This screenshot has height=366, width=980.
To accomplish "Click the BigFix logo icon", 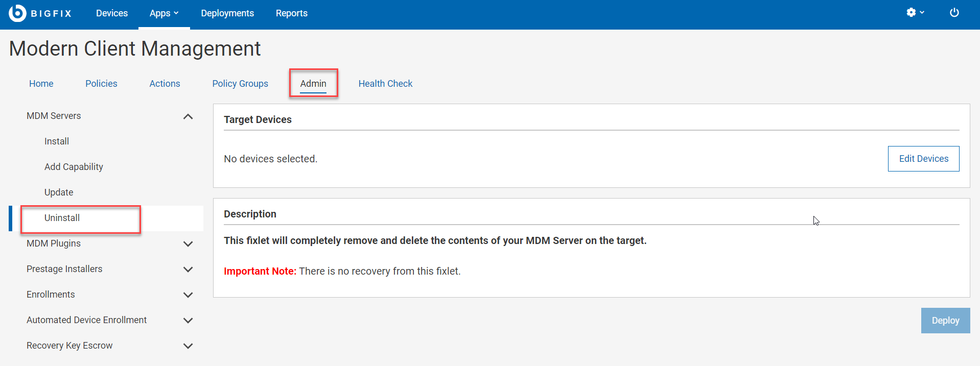I will 17,13.
